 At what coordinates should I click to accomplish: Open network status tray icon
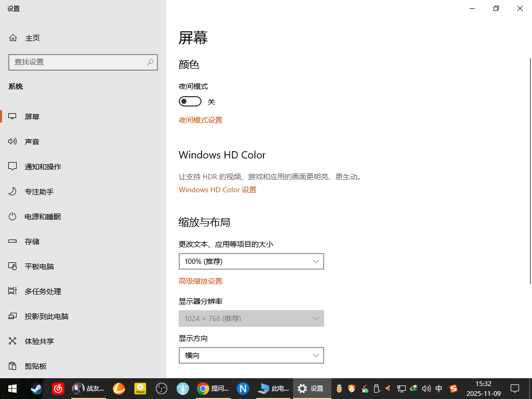click(x=402, y=389)
